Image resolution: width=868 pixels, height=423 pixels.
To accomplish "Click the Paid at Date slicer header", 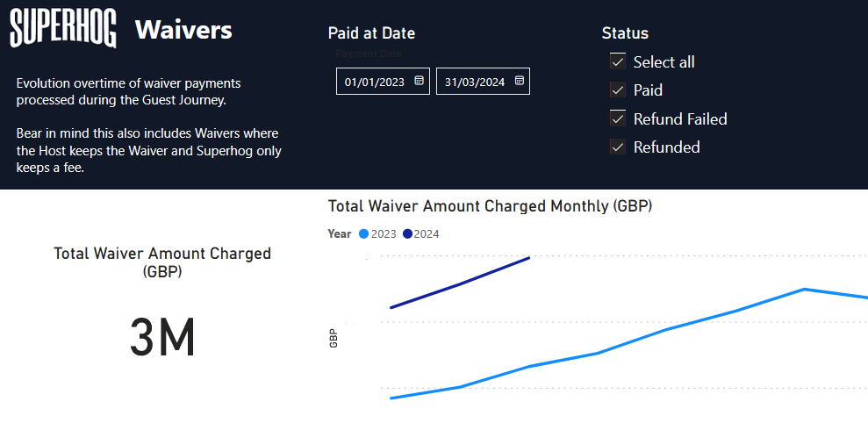I will coord(371,33).
